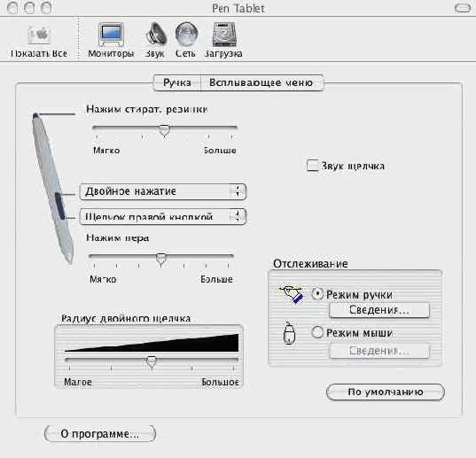The image size is (476, 458).
Task: Click the О программе... button
Action: (100, 434)
